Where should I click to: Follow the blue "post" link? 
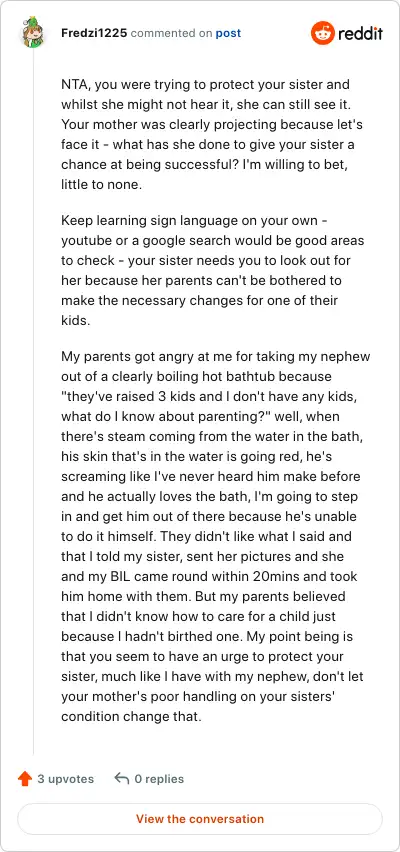tap(228, 33)
